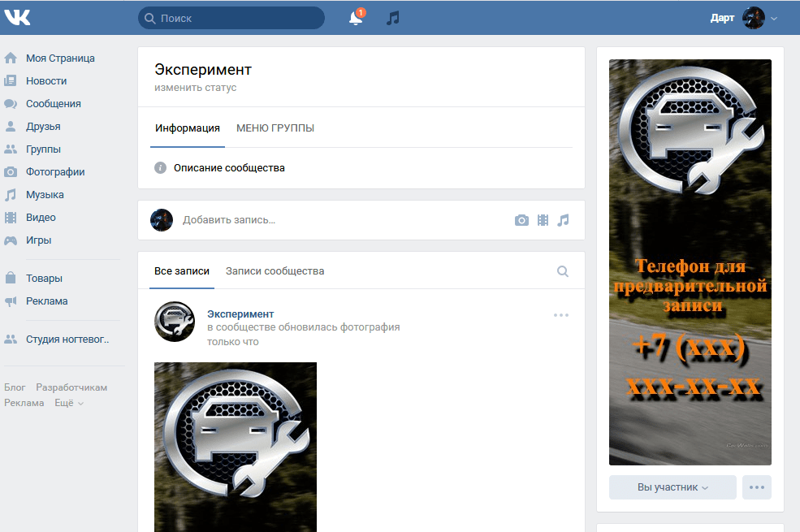The height and width of the screenshot is (532, 800).
Task: Click the group icon beside Студия ногтевог..
Action: [x=11, y=340]
